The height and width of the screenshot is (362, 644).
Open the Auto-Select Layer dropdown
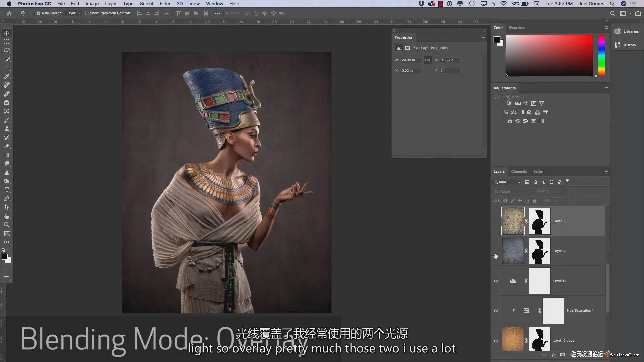(73, 13)
